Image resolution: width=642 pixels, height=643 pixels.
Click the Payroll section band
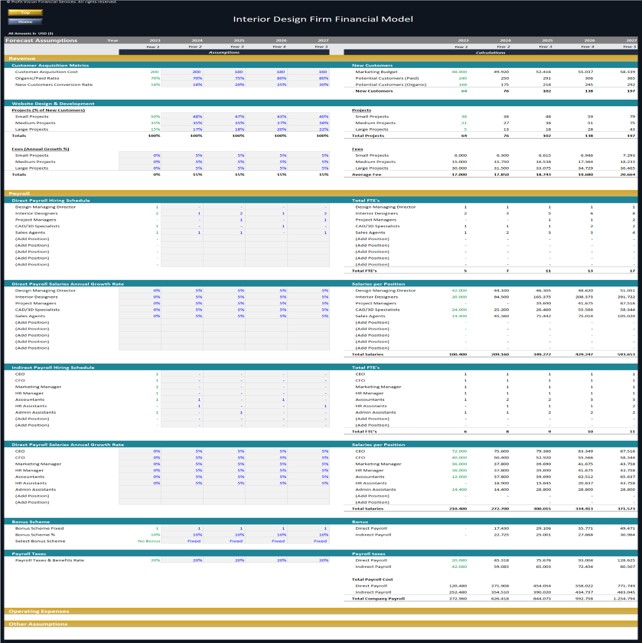321,194
